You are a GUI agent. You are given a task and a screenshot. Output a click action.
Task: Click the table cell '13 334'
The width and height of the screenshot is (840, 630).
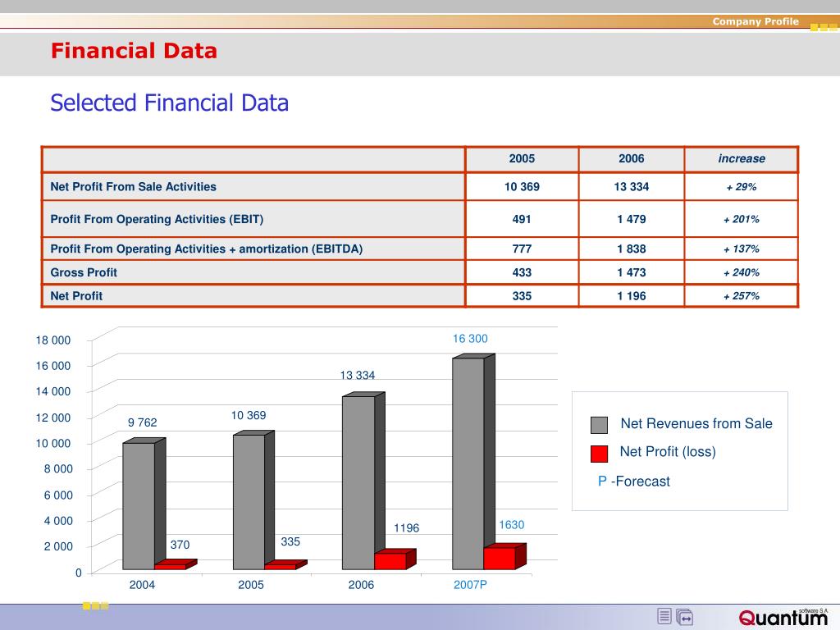631,186
